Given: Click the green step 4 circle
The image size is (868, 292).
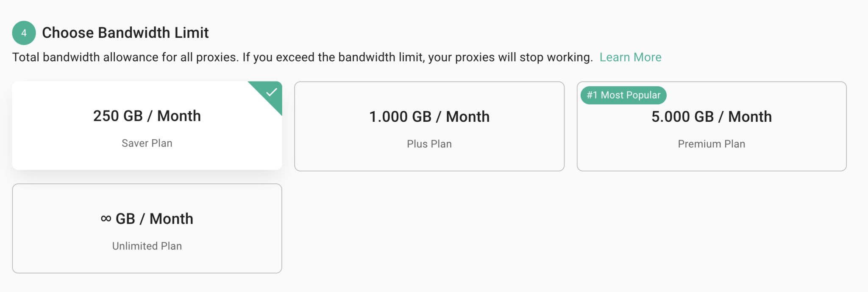Looking at the screenshot, I should click(x=24, y=33).
